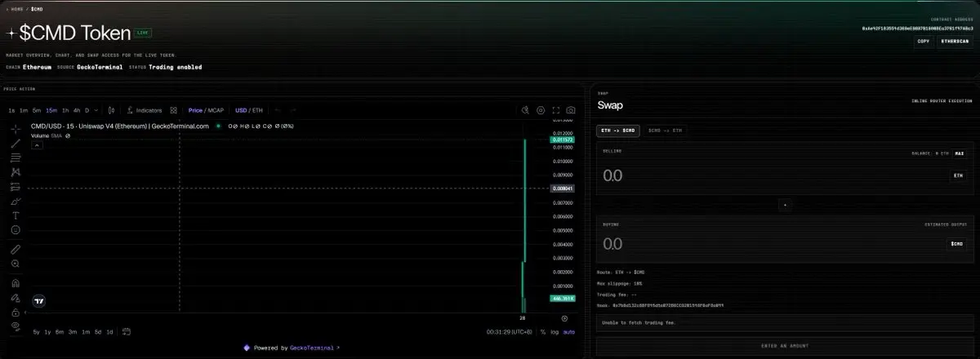The image size is (980, 359).
Task: Copy the contract address
Action: coord(924,41)
